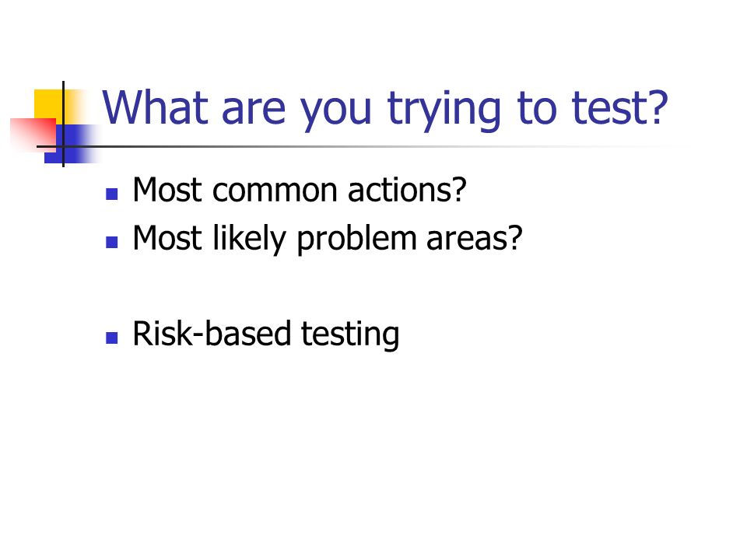
Task: Select the bullet marker beside Most common actions
Action: click(112, 194)
